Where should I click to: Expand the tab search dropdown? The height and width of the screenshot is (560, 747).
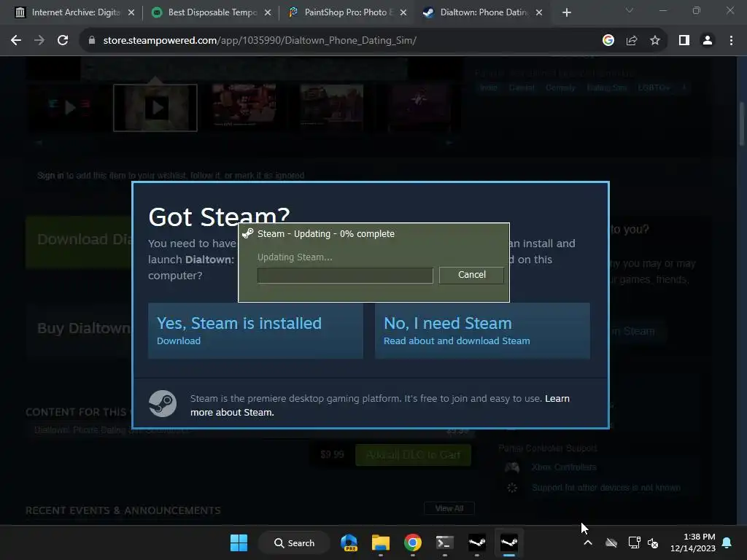tap(630, 10)
